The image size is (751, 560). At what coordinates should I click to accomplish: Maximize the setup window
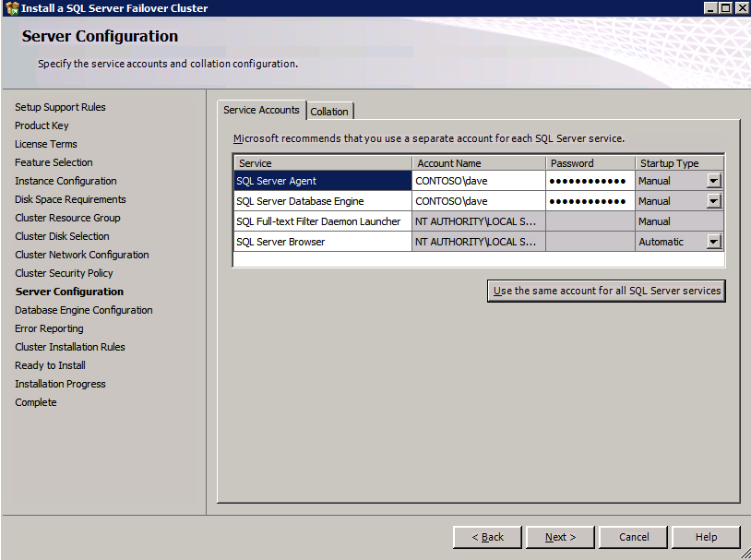tap(725, 7)
